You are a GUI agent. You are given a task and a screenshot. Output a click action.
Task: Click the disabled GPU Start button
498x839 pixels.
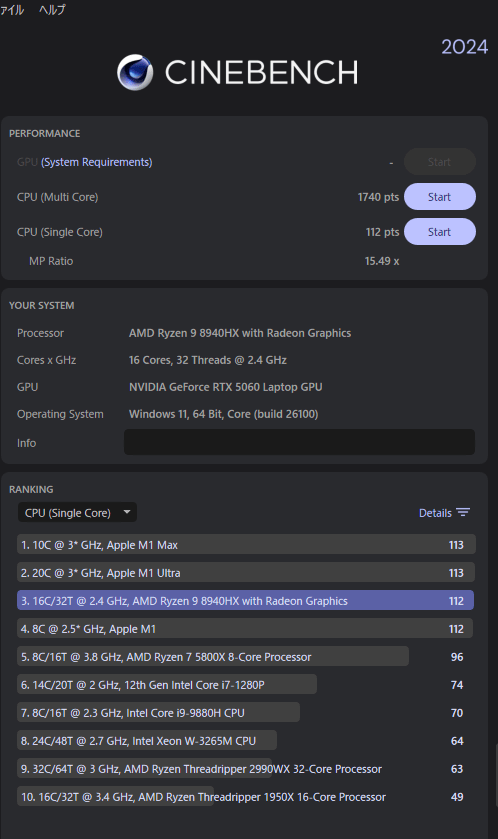click(x=440, y=162)
